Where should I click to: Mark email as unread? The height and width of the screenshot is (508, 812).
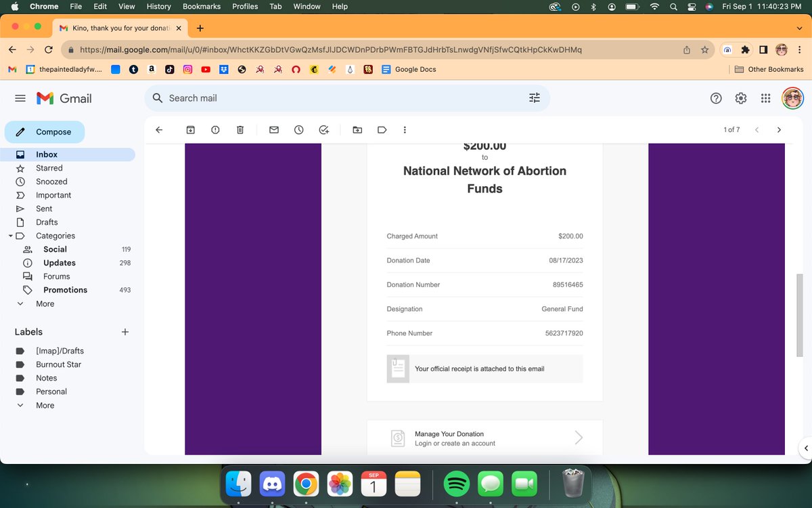click(274, 129)
